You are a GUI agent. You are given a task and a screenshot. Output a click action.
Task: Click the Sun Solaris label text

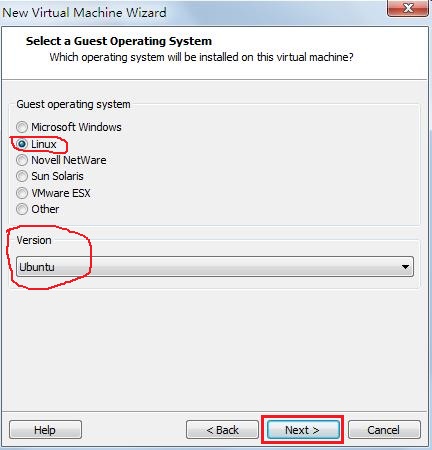[57, 176]
